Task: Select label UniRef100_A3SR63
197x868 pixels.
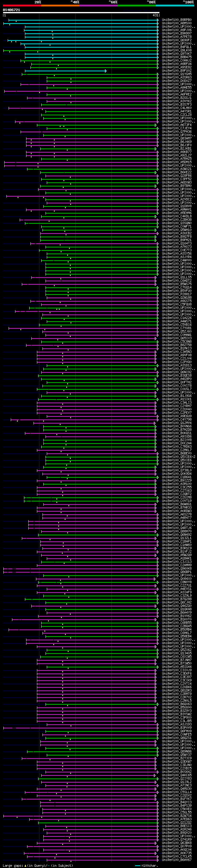Action: point(177,78)
